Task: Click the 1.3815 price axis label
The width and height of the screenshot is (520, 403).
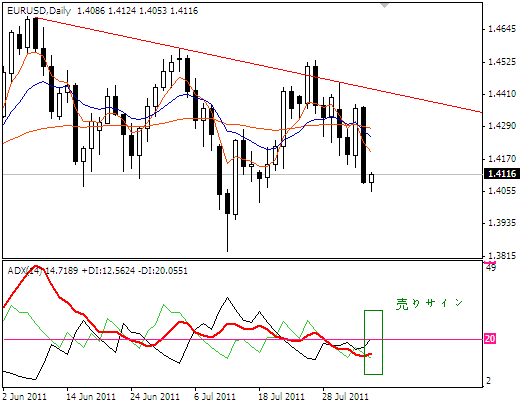Action: [x=502, y=256]
